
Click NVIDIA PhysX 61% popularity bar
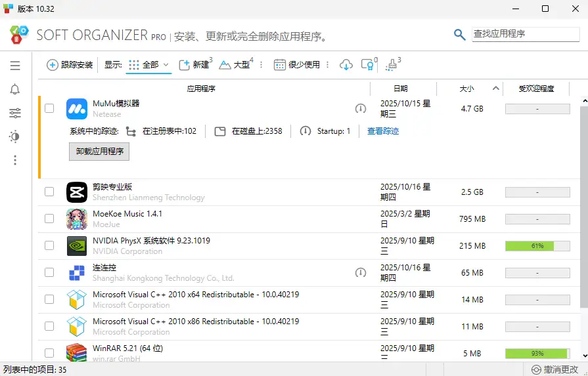click(x=537, y=246)
